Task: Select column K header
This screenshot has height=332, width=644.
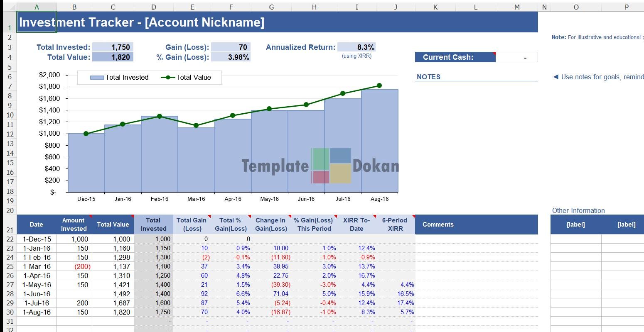Action: tap(435, 7)
